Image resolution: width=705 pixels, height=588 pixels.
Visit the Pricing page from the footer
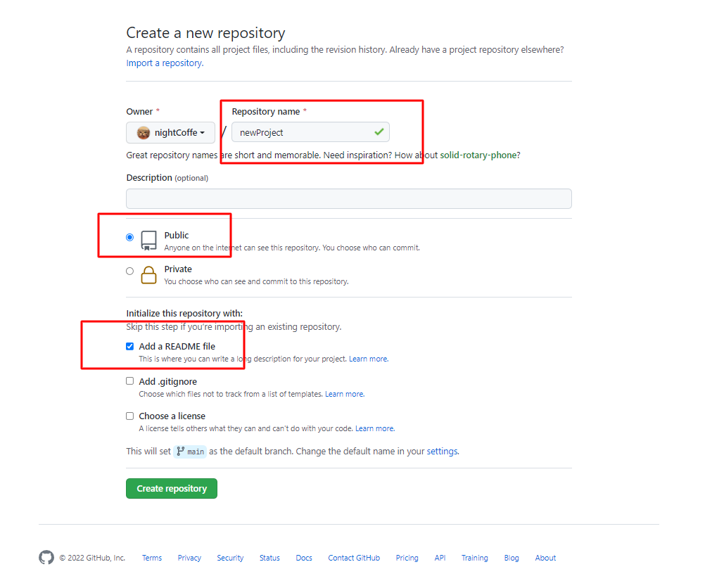pyautogui.click(x=407, y=557)
